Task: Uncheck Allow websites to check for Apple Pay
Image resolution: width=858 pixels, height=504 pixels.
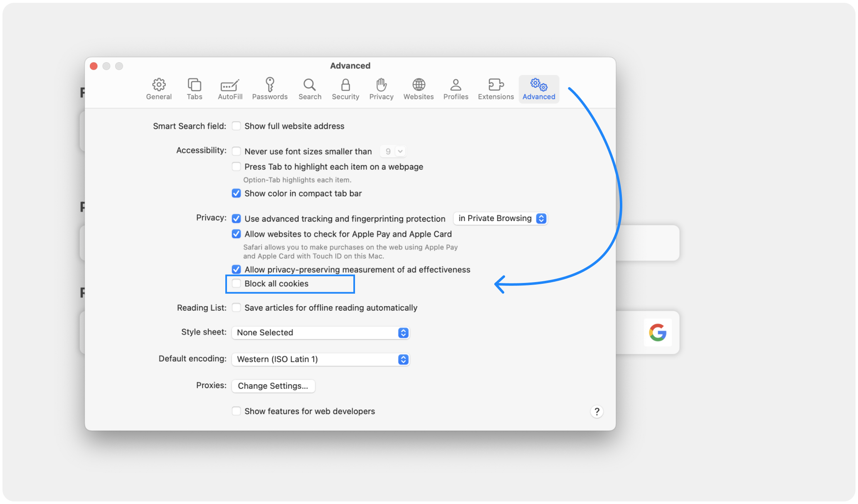Action: pyautogui.click(x=236, y=234)
